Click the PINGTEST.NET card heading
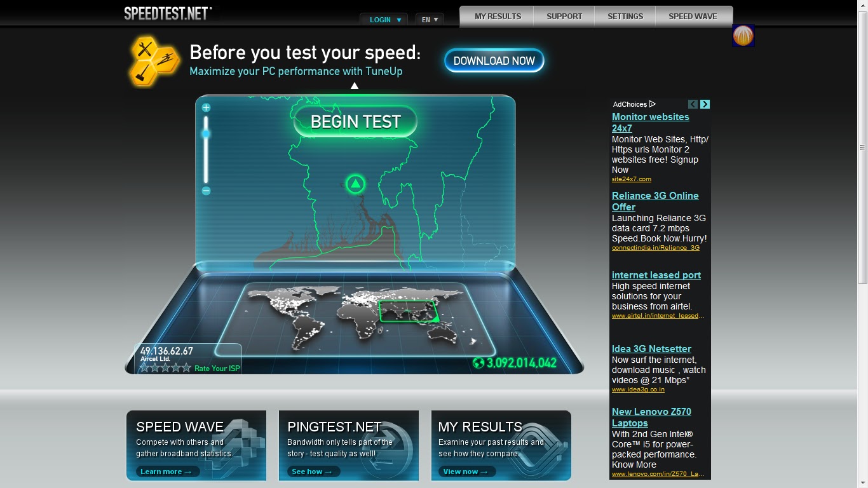The height and width of the screenshot is (488, 868). [334, 426]
